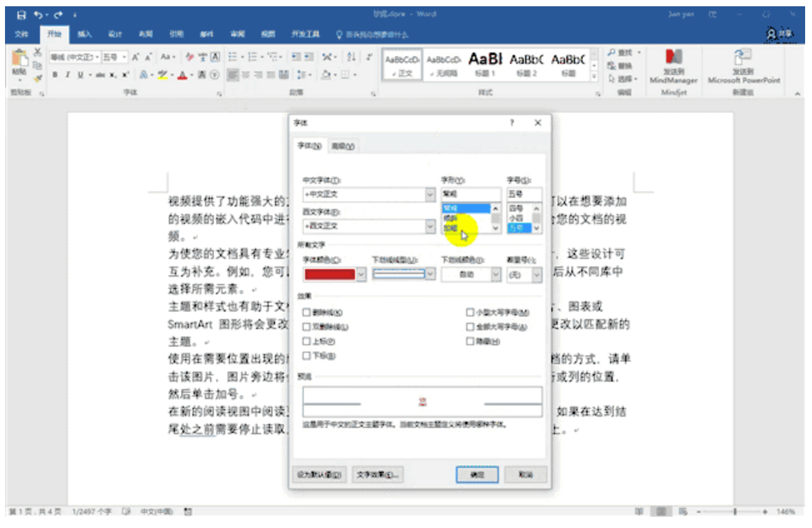The height and width of the screenshot is (528, 812).
Task: Open the 西文字体 font dropdown
Action: click(x=430, y=226)
